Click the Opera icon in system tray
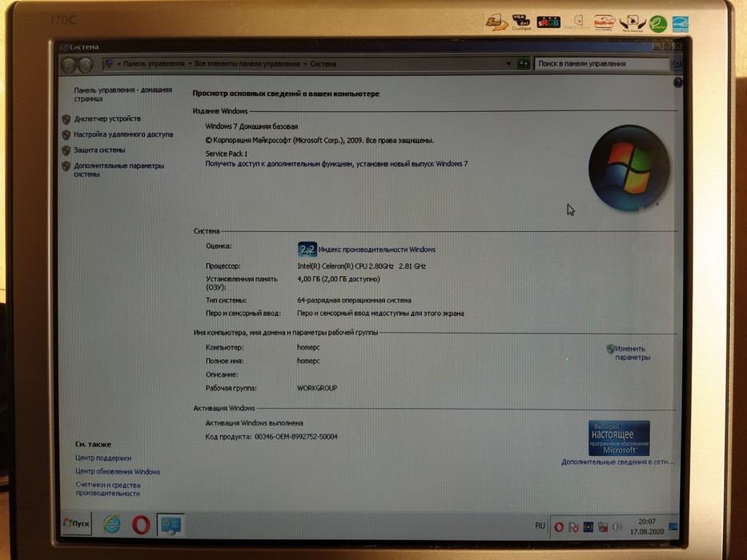This screenshot has height=560, width=747. click(x=559, y=526)
